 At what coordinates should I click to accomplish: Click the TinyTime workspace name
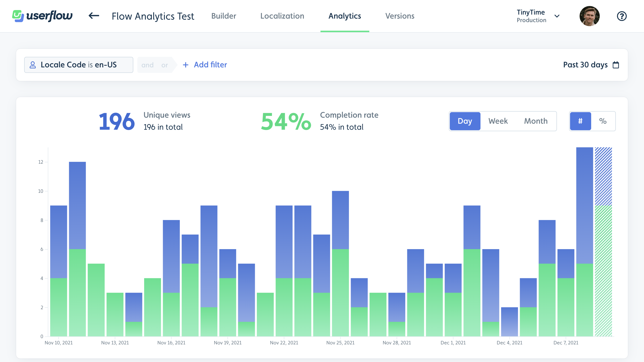click(x=531, y=12)
